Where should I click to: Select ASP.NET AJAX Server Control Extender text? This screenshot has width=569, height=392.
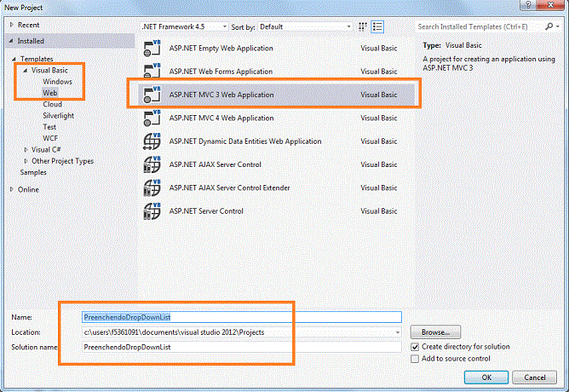point(229,187)
